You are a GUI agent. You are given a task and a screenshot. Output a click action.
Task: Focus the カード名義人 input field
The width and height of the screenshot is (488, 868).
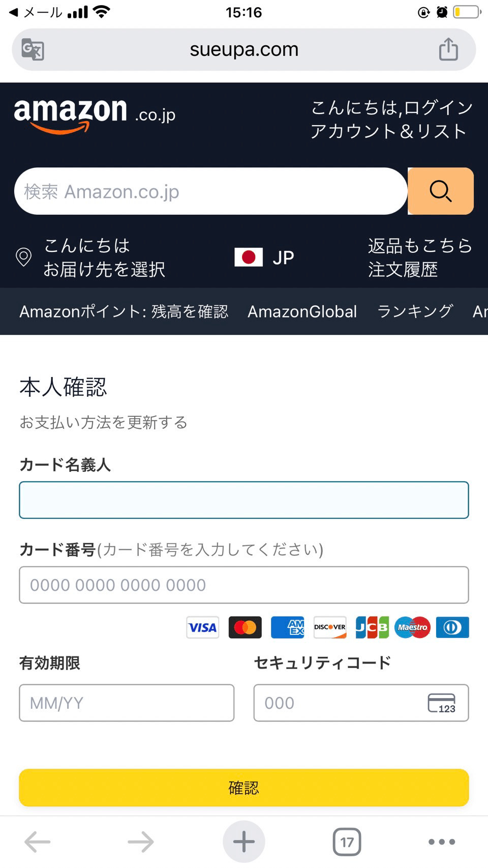coord(243,500)
